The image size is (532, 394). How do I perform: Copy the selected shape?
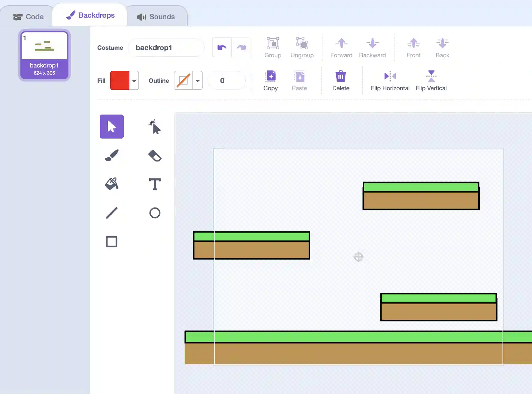[x=271, y=81]
